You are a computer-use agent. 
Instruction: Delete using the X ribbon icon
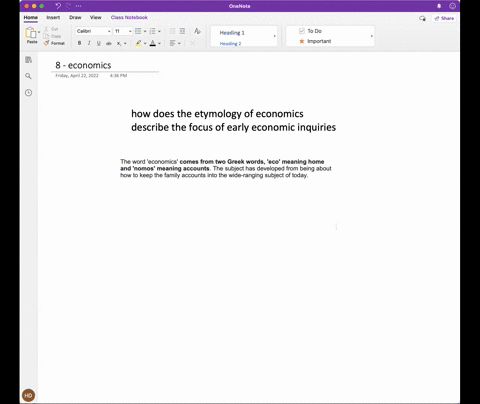192,43
